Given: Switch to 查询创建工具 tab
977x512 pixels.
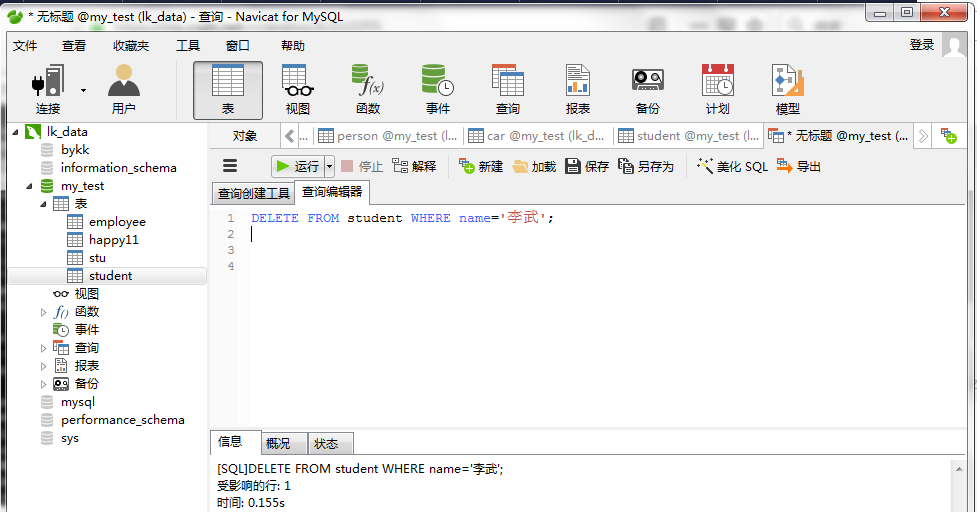Looking at the screenshot, I should click(x=254, y=194).
